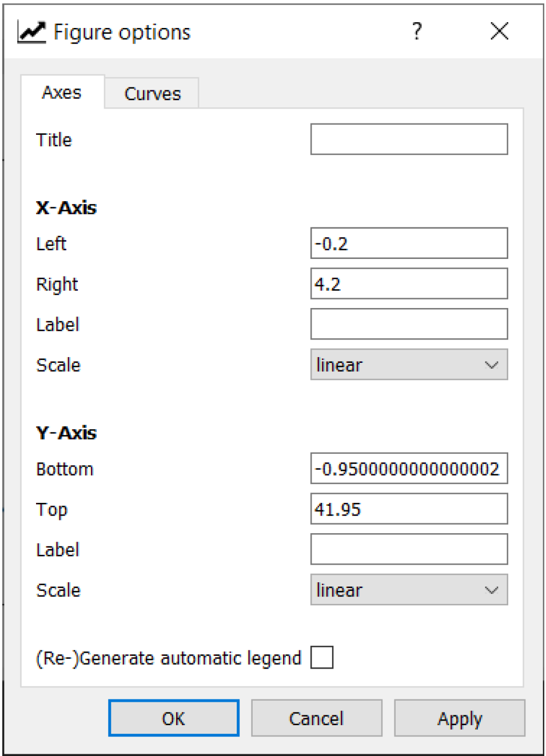This screenshot has width=546, height=756.
Task: Click the Figure options chart icon
Action: tap(31, 32)
